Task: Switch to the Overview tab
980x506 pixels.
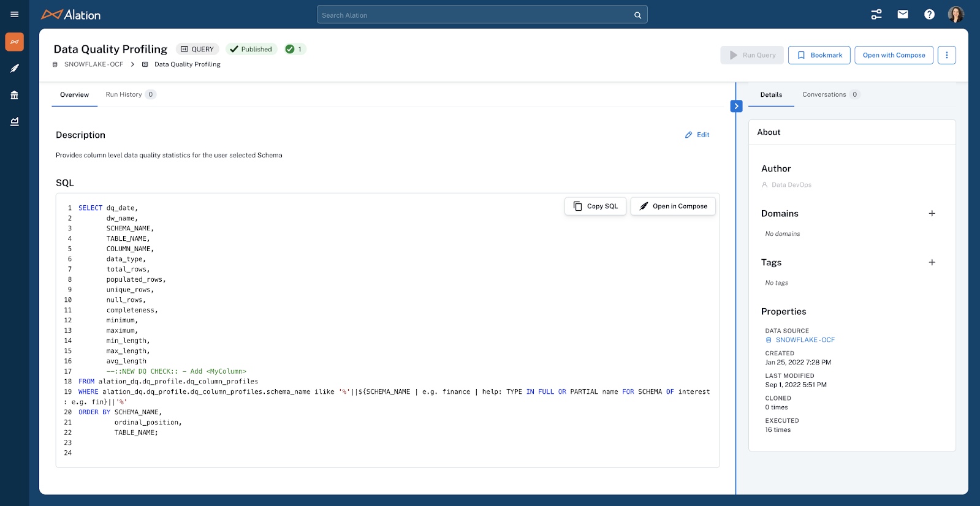Action: coord(74,95)
